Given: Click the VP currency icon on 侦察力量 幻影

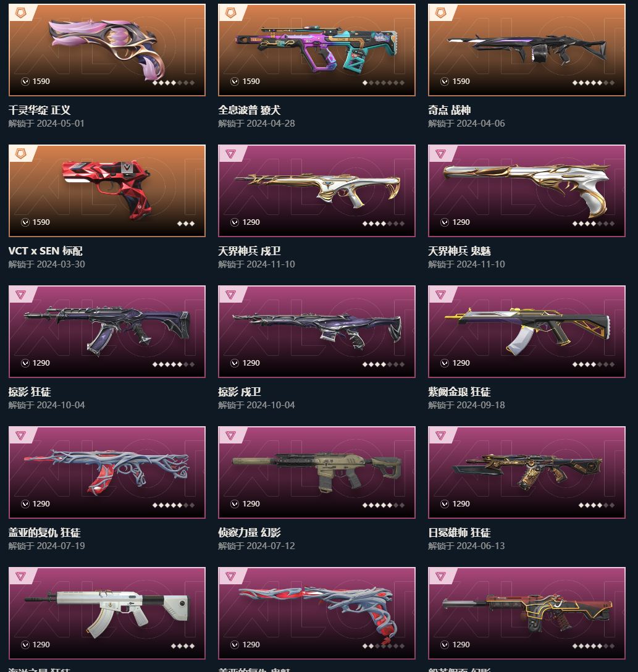Looking at the screenshot, I should click(x=234, y=504).
